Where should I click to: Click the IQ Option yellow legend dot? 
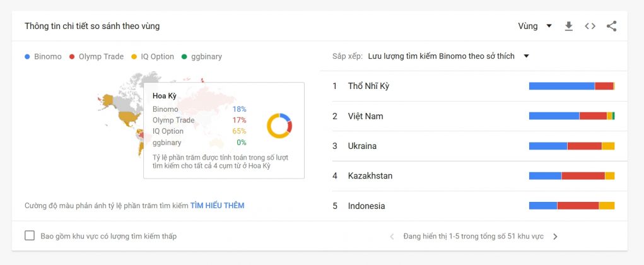pos(134,57)
